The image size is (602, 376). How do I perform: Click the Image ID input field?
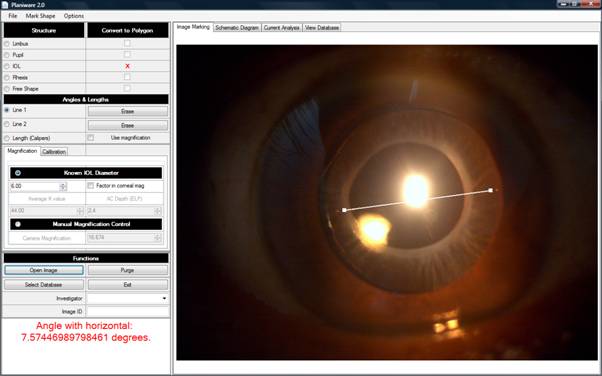(127, 311)
